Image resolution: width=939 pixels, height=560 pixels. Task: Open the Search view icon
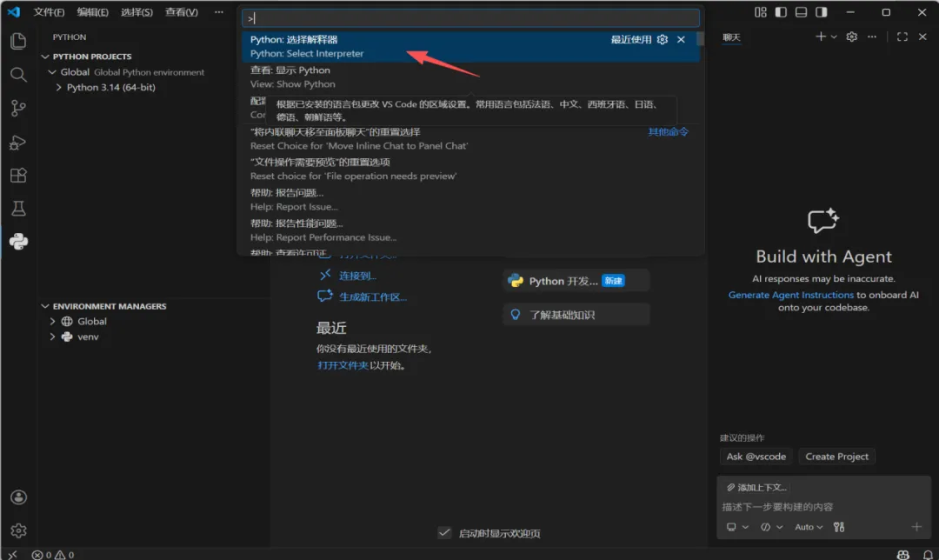pyautogui.click(x=18, y=74)
